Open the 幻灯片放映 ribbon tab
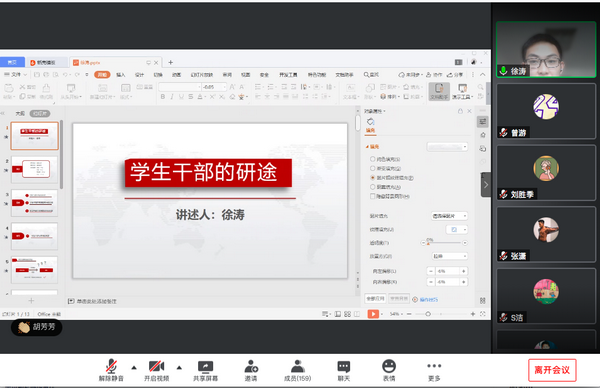Screen dimensions: 600x388 tap(202, 75)
